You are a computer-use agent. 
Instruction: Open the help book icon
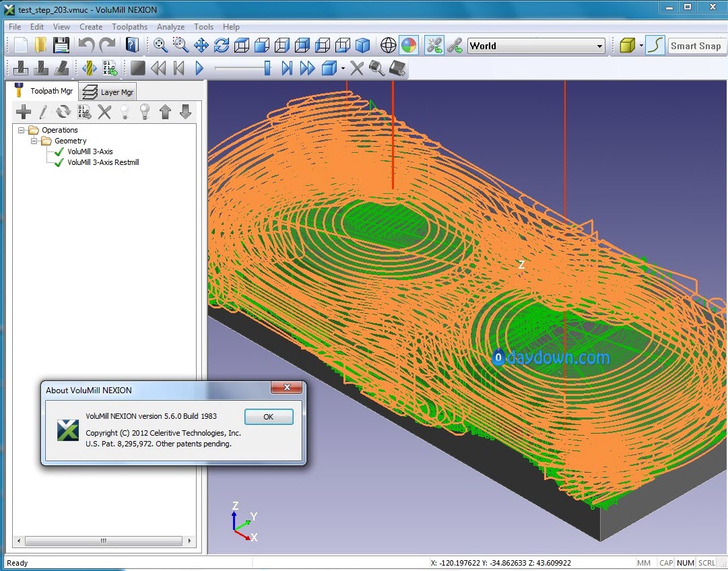coord(132,46)
